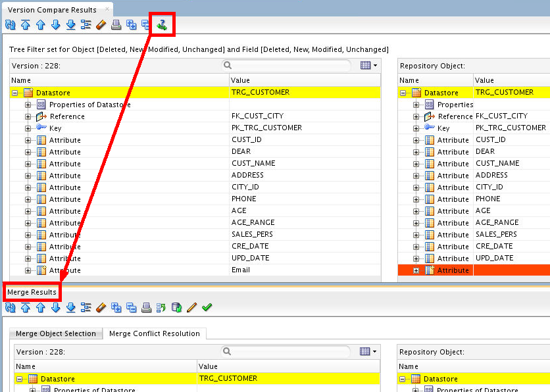
Task: Expand all nodes in compare toolbar
Action: pos(131,25)
